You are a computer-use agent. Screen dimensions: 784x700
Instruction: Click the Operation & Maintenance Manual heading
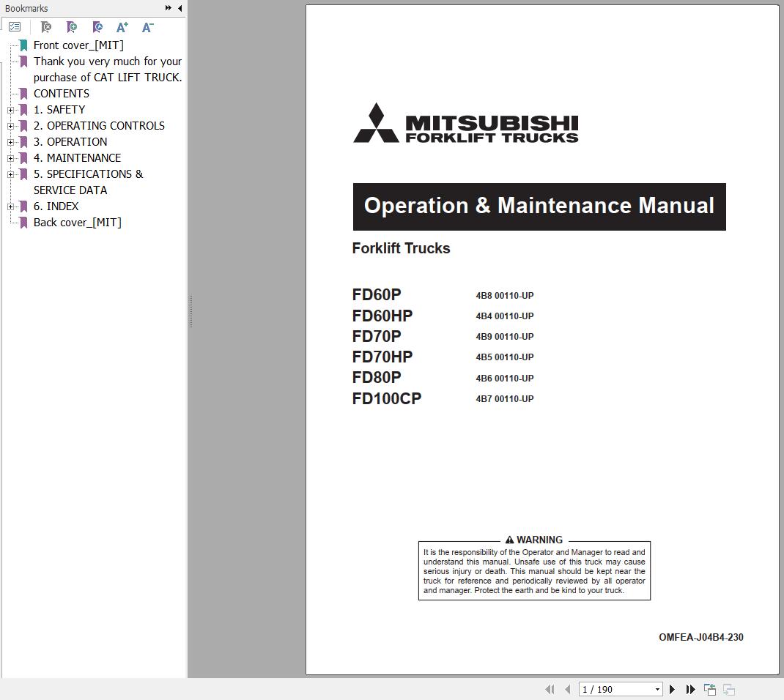(539, 206)
